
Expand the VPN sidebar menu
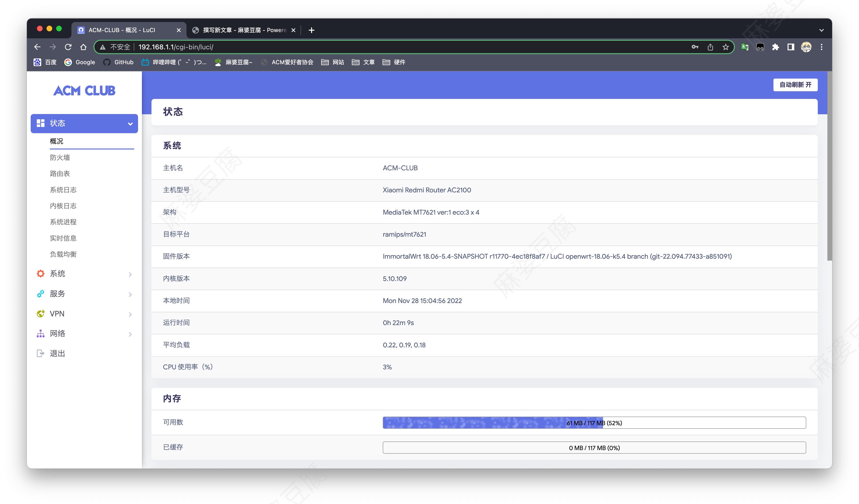coord(84,314)
